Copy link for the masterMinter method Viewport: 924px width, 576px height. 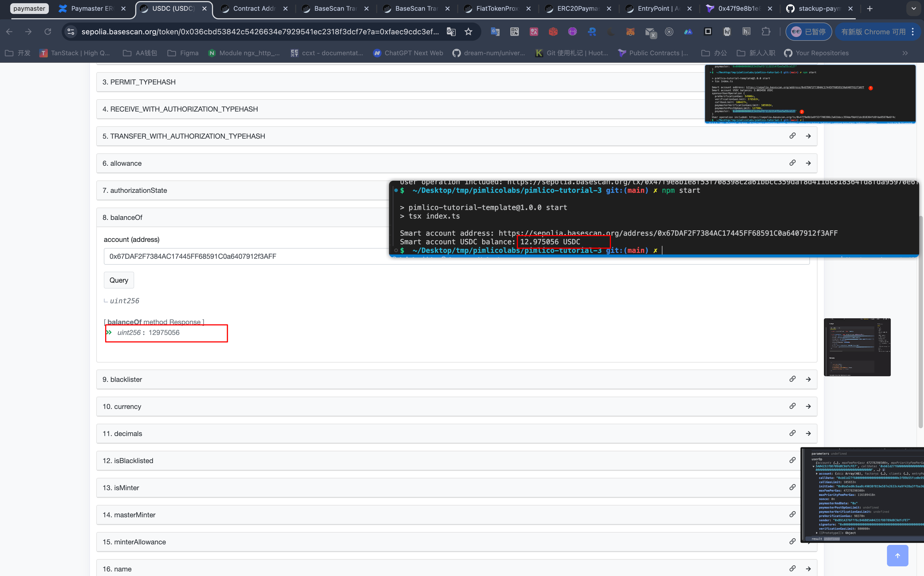(x=793, y=514)
